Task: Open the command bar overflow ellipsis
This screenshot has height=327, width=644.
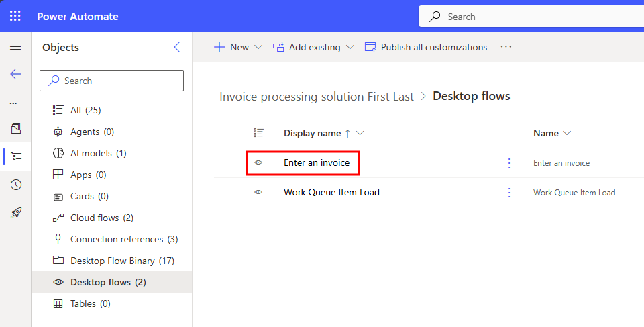Action: pyautogui.click(x=506, y=47)
